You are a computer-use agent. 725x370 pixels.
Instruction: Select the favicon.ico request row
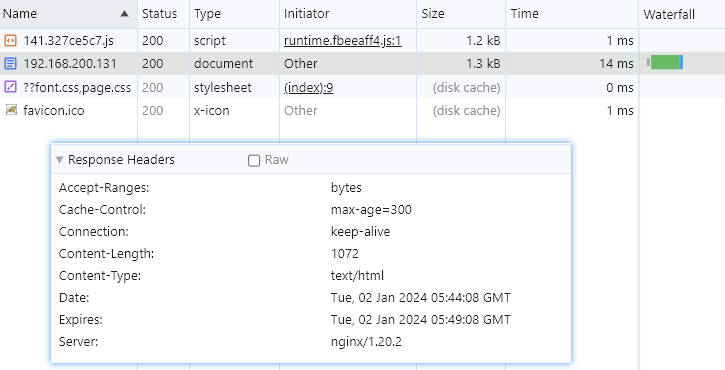coord(319,110)
